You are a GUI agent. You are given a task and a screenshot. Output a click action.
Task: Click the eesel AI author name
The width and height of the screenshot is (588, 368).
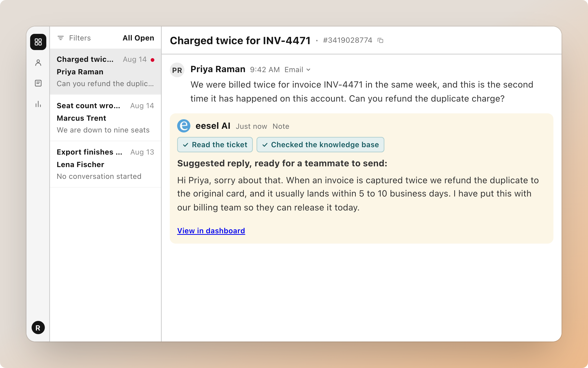coord(213,126)
